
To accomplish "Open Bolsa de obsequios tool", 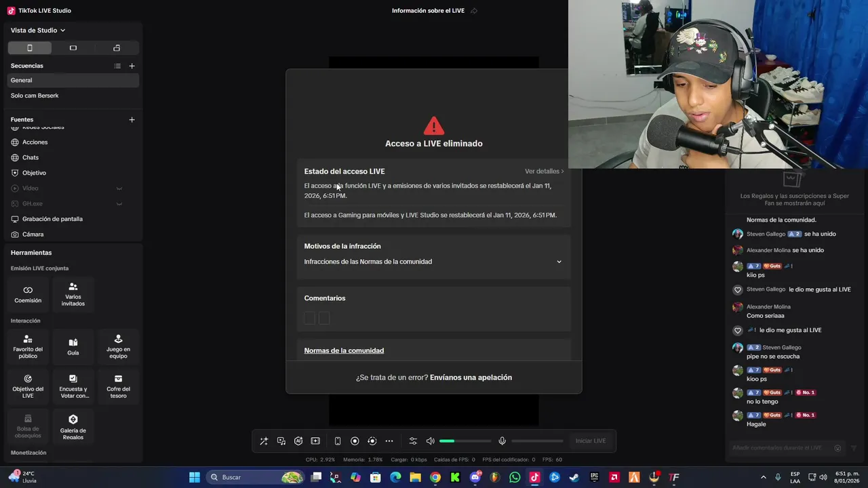I will 28,426.
